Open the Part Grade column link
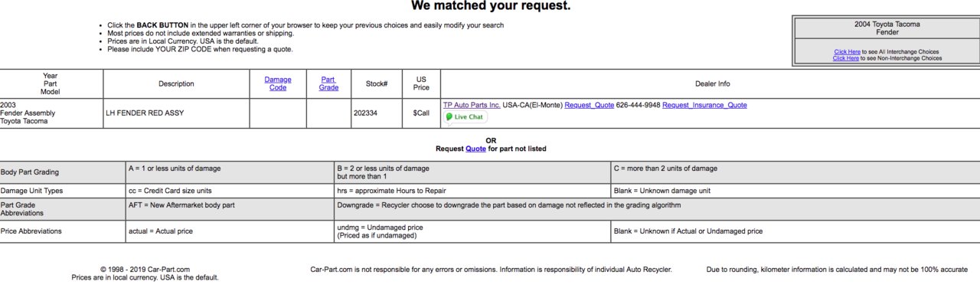980x298 pixels. 328,84
